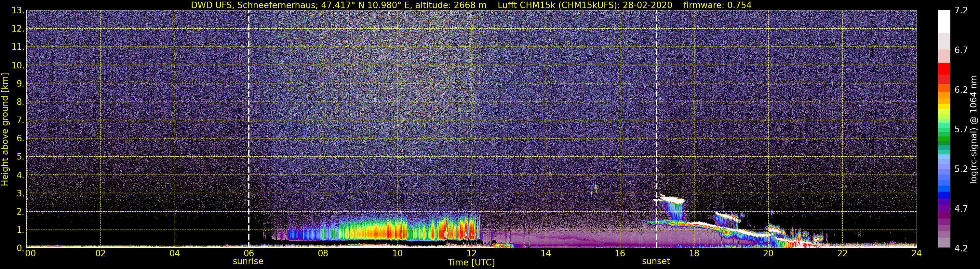The image size is (980, 269).
Task: Click the date '28-02-2020' in title
Action: [648, 5]
